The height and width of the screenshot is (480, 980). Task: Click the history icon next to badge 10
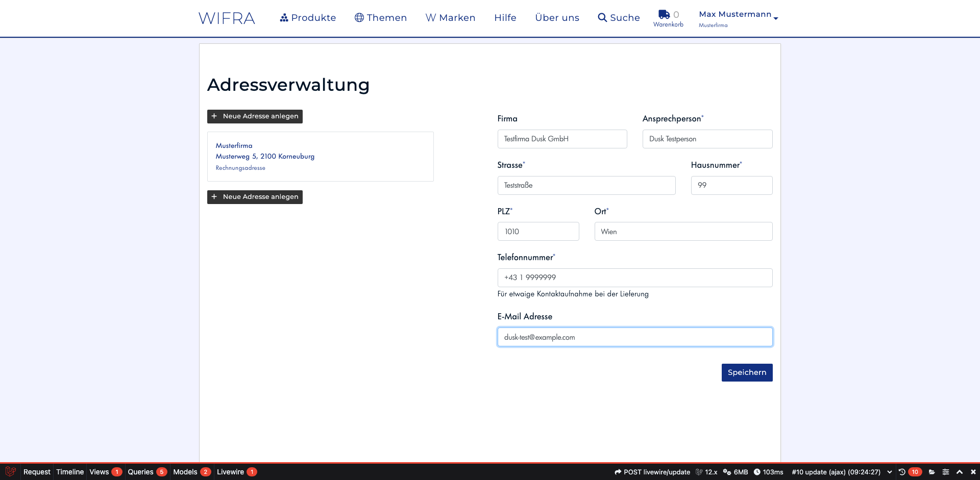[x=902, y=472]
